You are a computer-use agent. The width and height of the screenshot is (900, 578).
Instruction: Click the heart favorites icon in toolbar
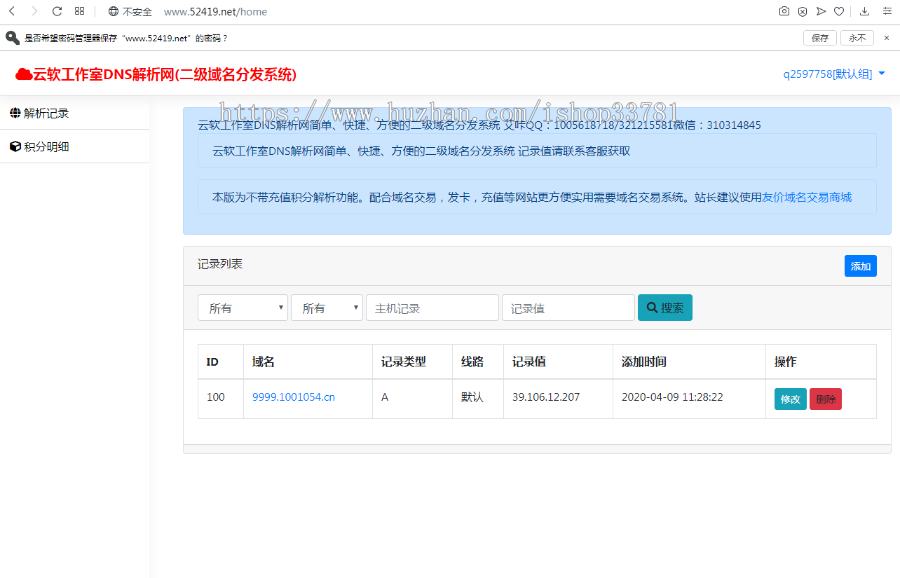839,11
